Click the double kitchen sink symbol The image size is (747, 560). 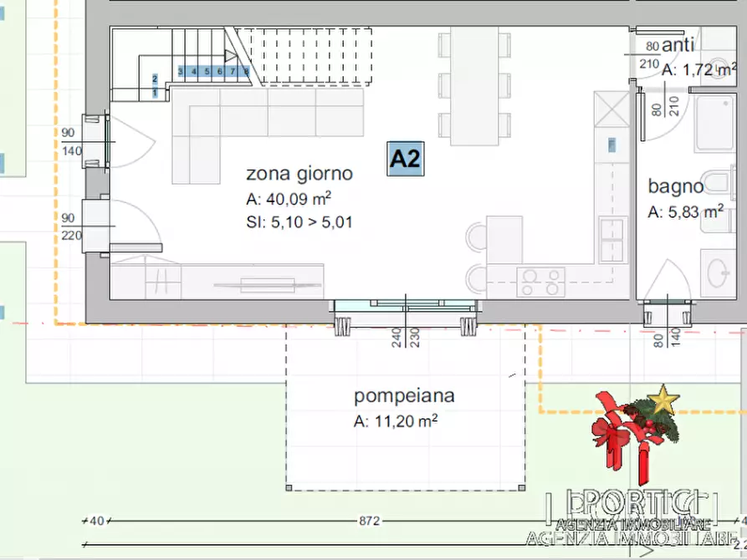point(613,240)
